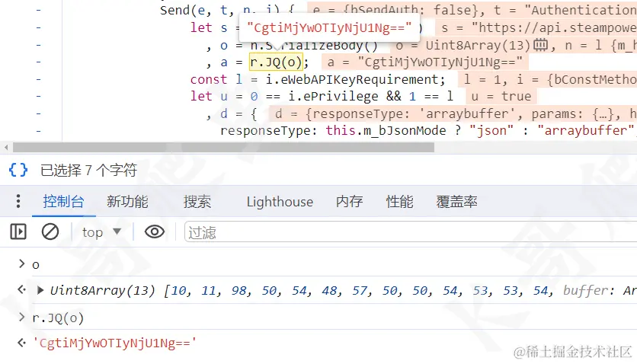Viewport: 637px width, 364px height.
Task: Click the memory inspector icon after Uint8Array(13)
Action: [541, 45]
